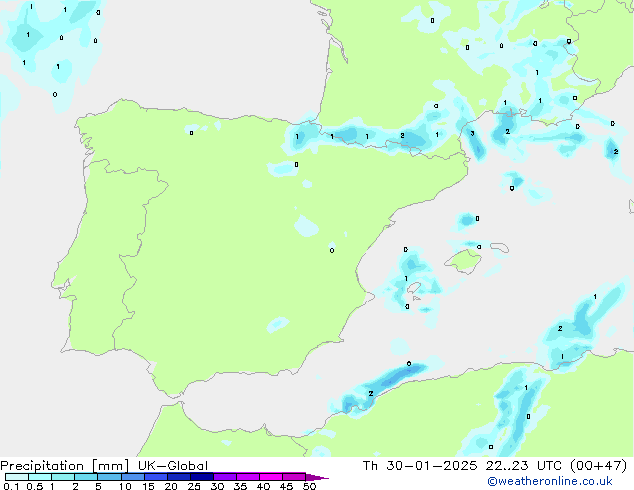Click the Mallorca island outline

463,261
